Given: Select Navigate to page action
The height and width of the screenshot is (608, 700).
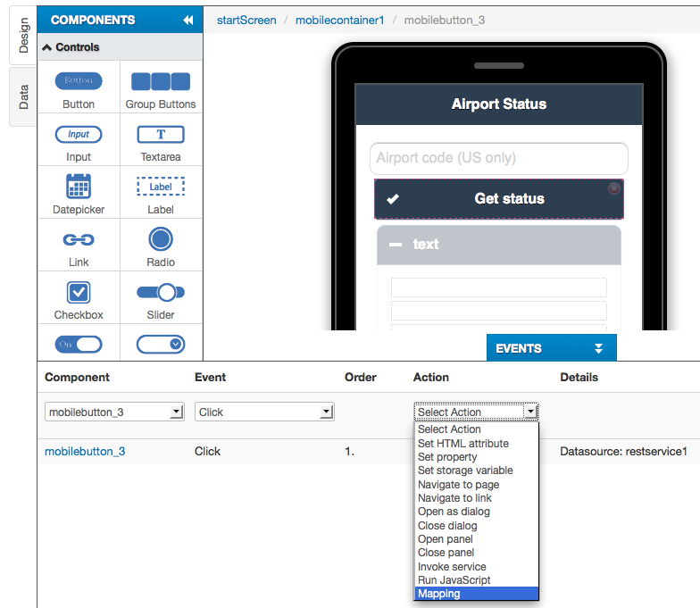Looking at the screenshot, I should [x=477, y=484].
